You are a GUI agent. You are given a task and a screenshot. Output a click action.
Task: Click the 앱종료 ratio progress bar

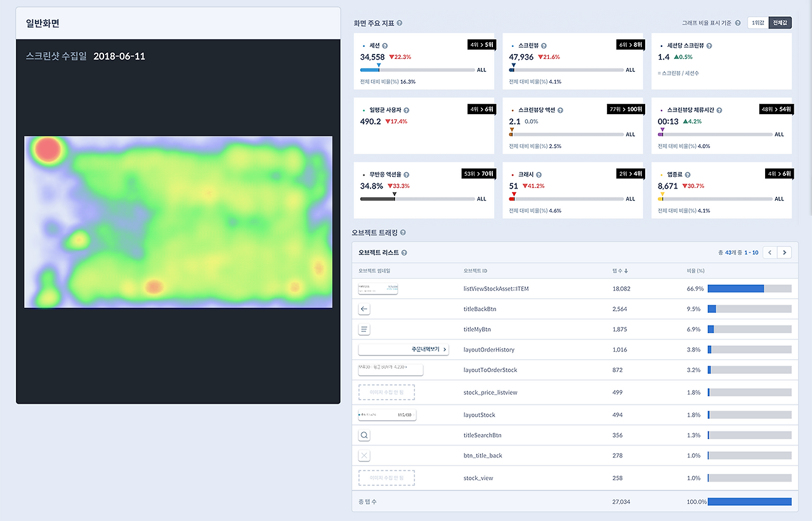[x=716, y=199]
